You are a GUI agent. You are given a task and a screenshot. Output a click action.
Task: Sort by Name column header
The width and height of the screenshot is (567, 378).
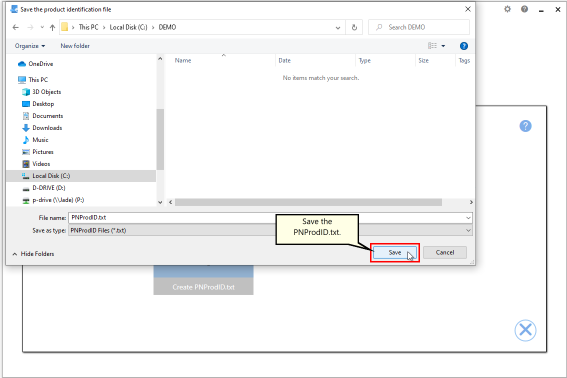183,60
